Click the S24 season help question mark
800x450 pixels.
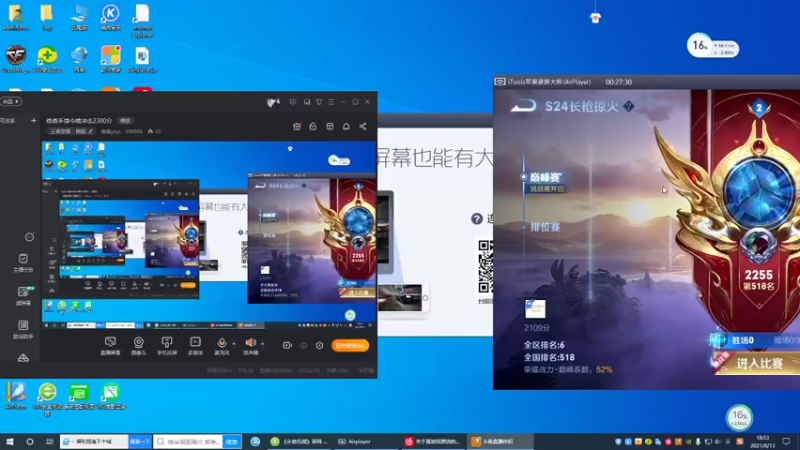click(x=629, y=106)
